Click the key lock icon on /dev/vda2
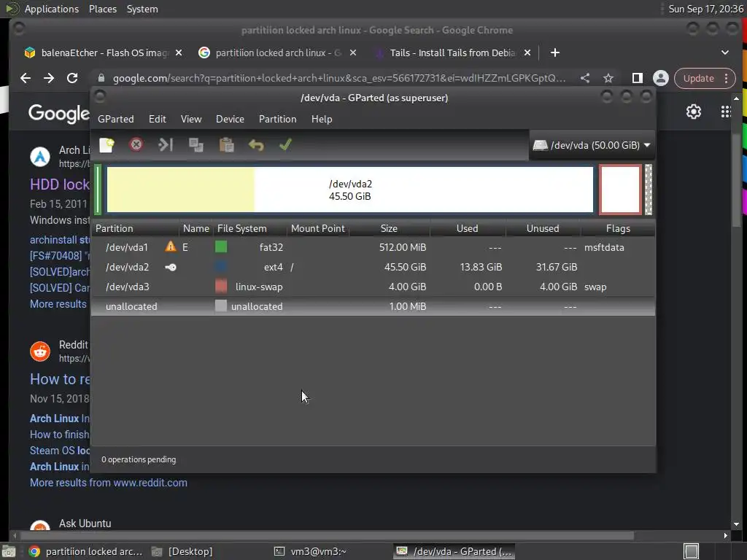Viewport: 747px width, 560px height. [x=171, y=267]
